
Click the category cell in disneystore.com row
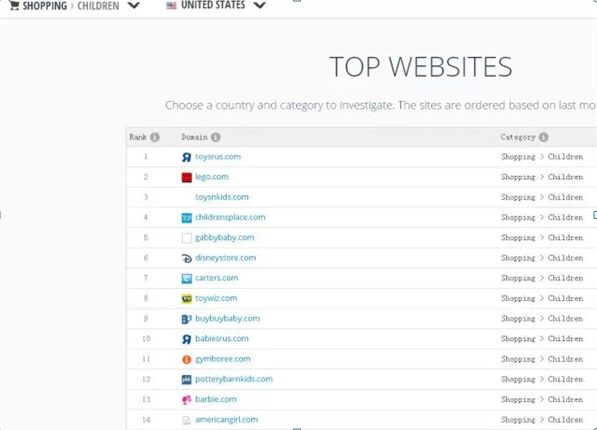(x=542, y=258)
